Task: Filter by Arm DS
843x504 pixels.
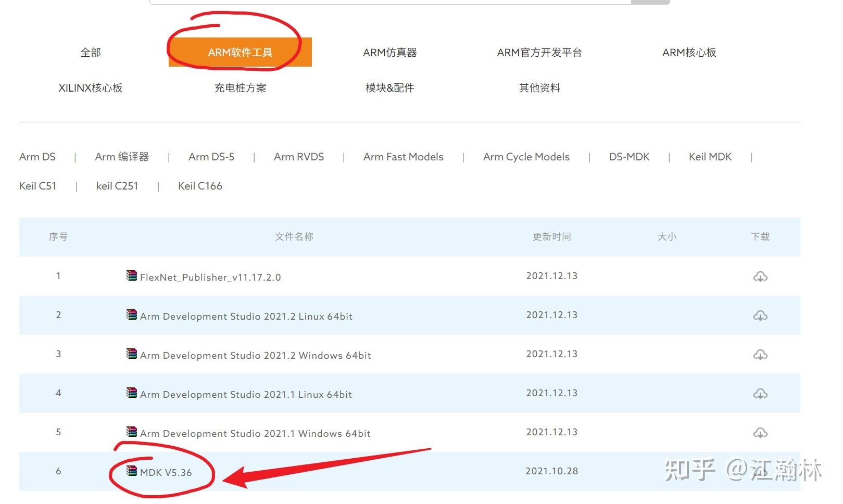Action: coord(37,157)
